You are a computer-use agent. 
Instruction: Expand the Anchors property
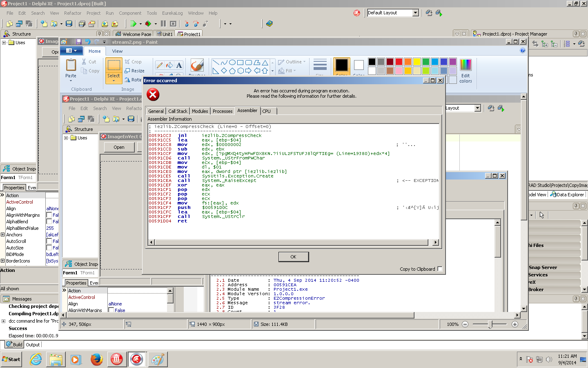(2, 235)
